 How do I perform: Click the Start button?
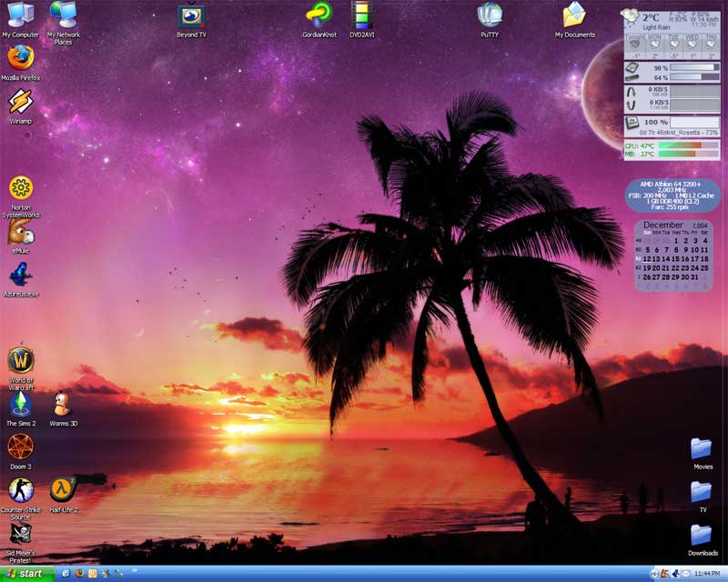click(x=27, y=574)
